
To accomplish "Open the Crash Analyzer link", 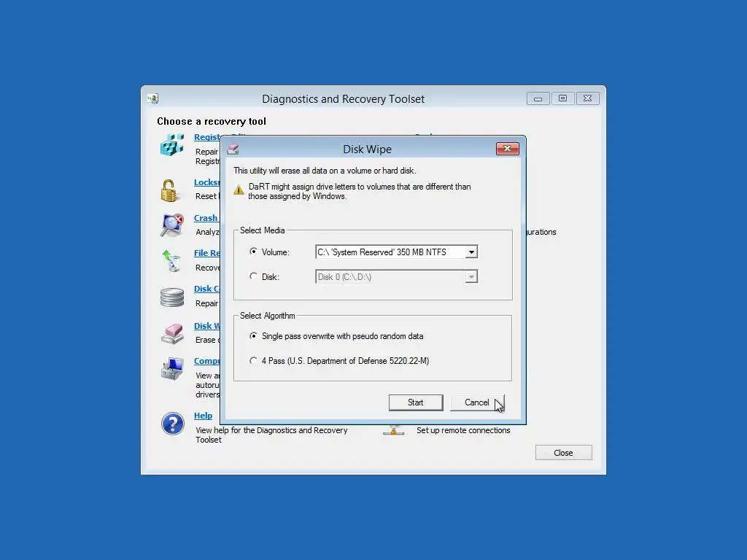I will pos(206,218).
